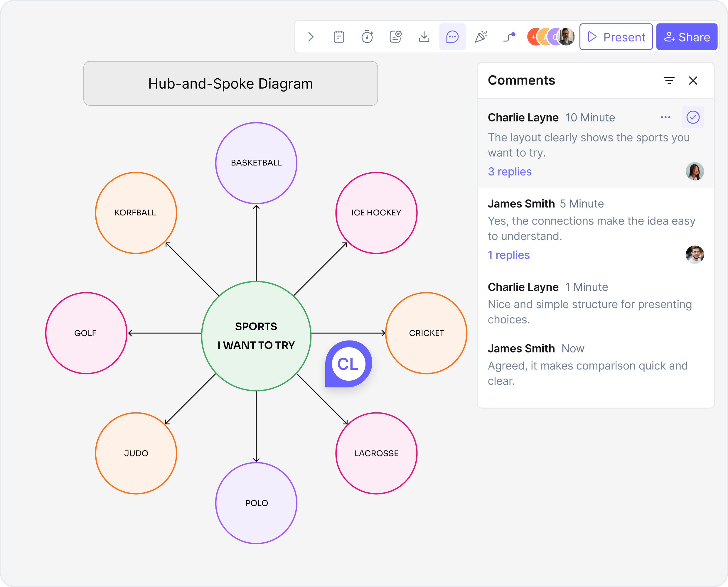Click the woman avatar beside 3 replies

[x=695, y=171]
